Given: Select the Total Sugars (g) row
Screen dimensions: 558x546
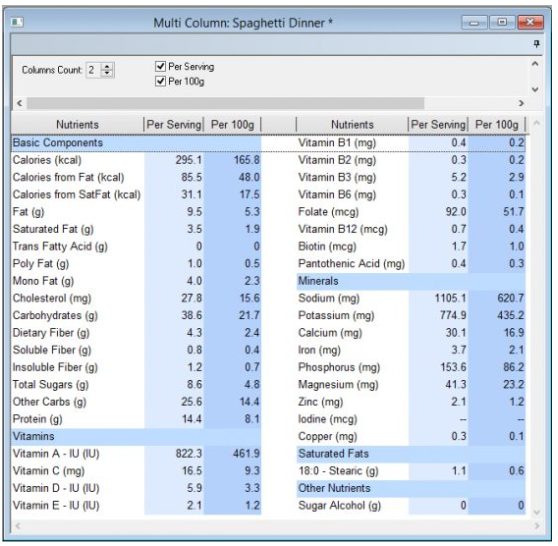Looking at the screenshot, I should (136, 384).
